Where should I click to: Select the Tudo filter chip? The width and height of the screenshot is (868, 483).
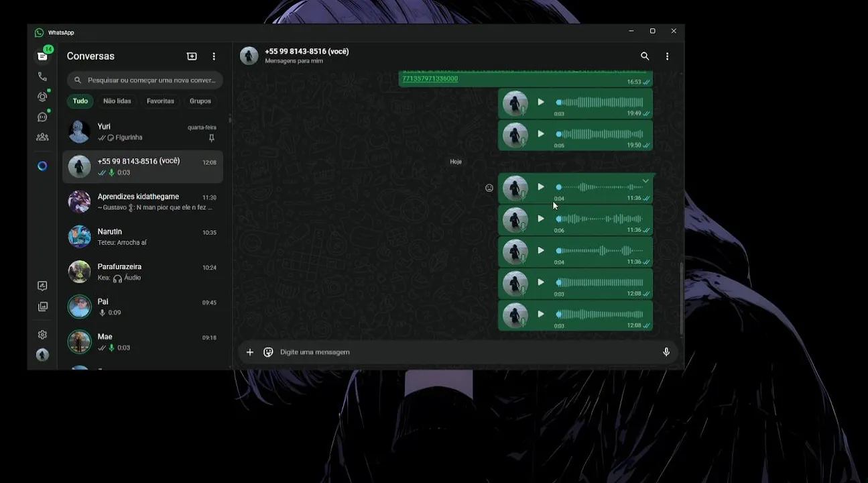[x=80, y=101]
